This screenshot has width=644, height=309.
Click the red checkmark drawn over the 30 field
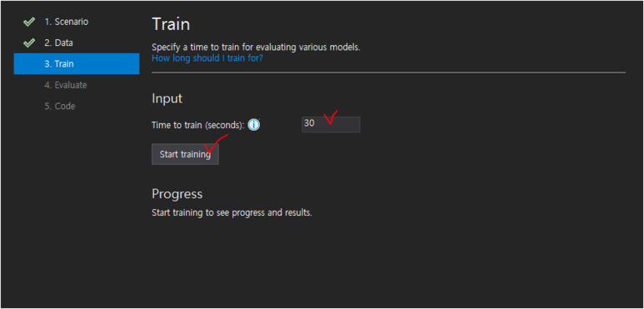pyautogui.click(x=330, y=117)
